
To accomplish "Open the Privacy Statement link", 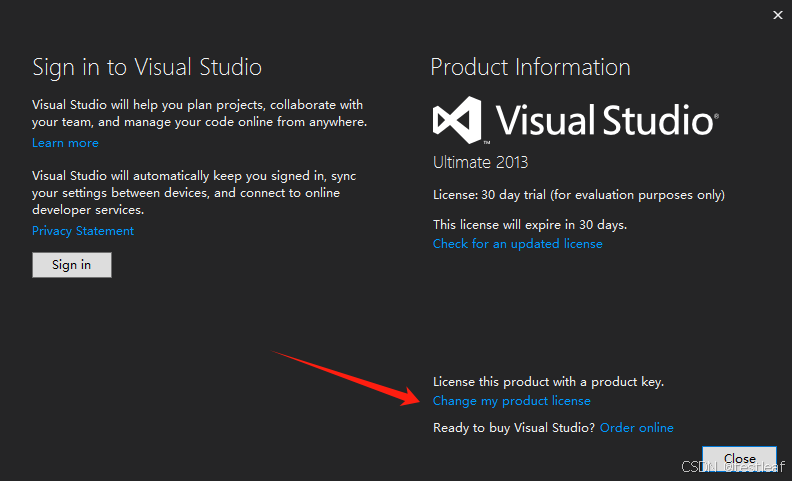I will (x=83, y=231).
